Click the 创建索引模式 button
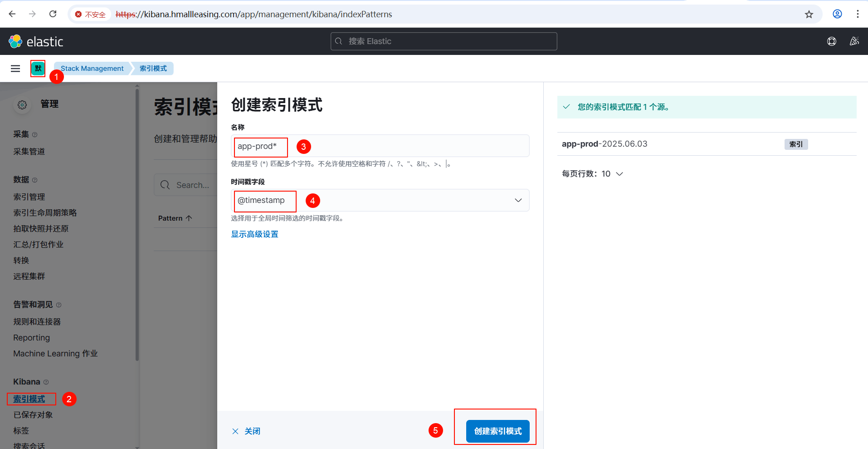Image resolution: width=868 pixels, height=449 pixels. (x=497, y=431)
